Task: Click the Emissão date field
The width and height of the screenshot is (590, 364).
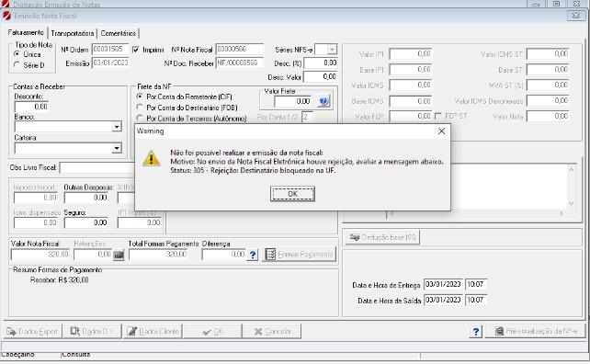Action: [x=110, y=63]
